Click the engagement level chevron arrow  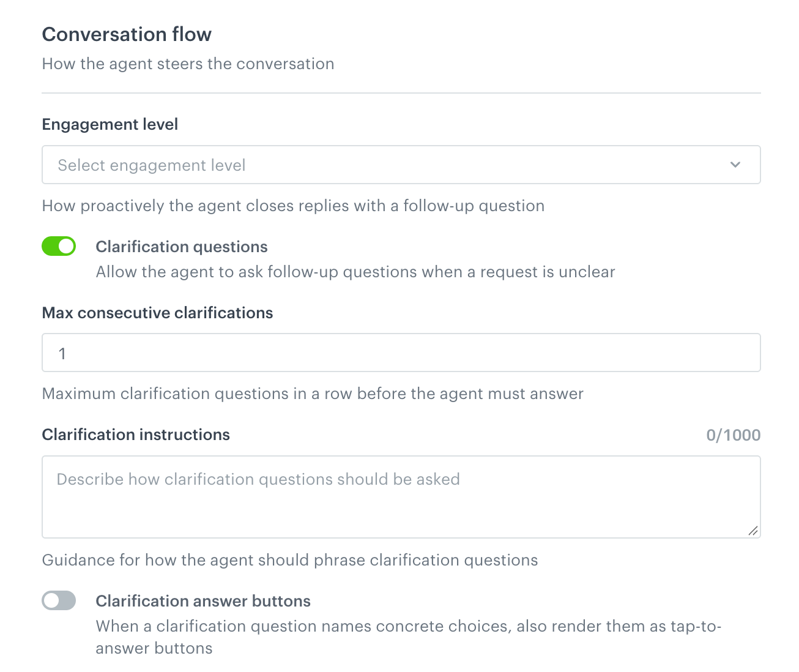[735, 165]
